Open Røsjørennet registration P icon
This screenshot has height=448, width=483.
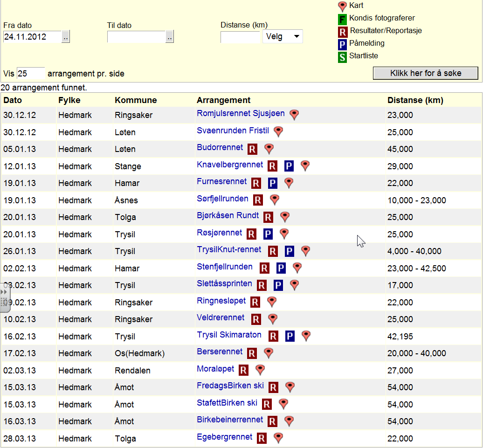click(268, 234)
